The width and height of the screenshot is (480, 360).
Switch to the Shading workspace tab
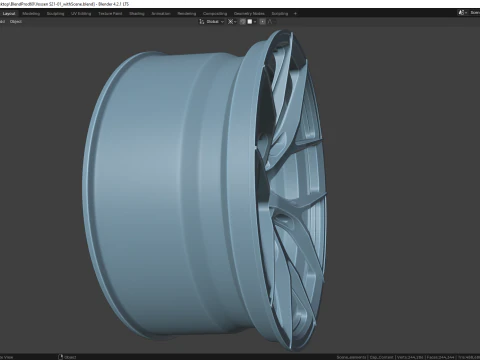(137, 14)
